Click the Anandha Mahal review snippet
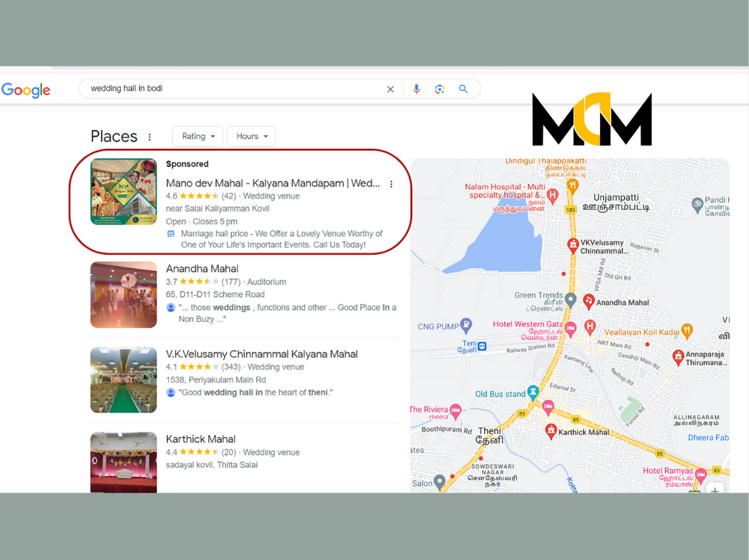 pos(287,313)
